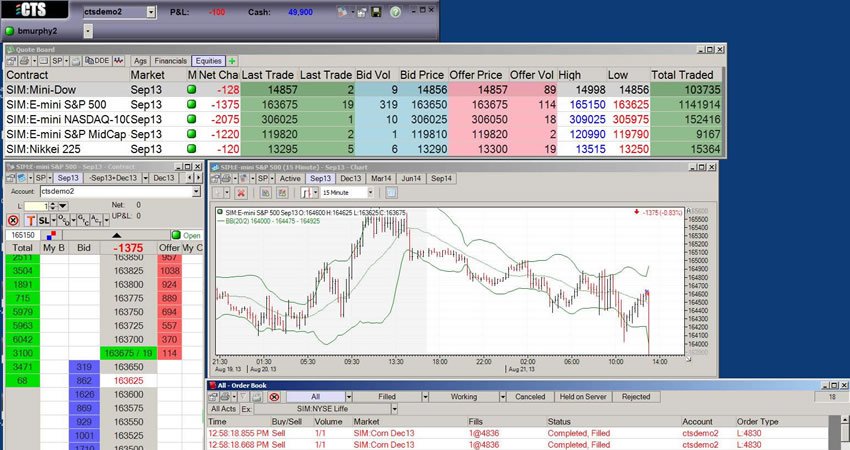
Task: Toggle E-mini S&P MidCap green market status indicator
Action: 191,133
